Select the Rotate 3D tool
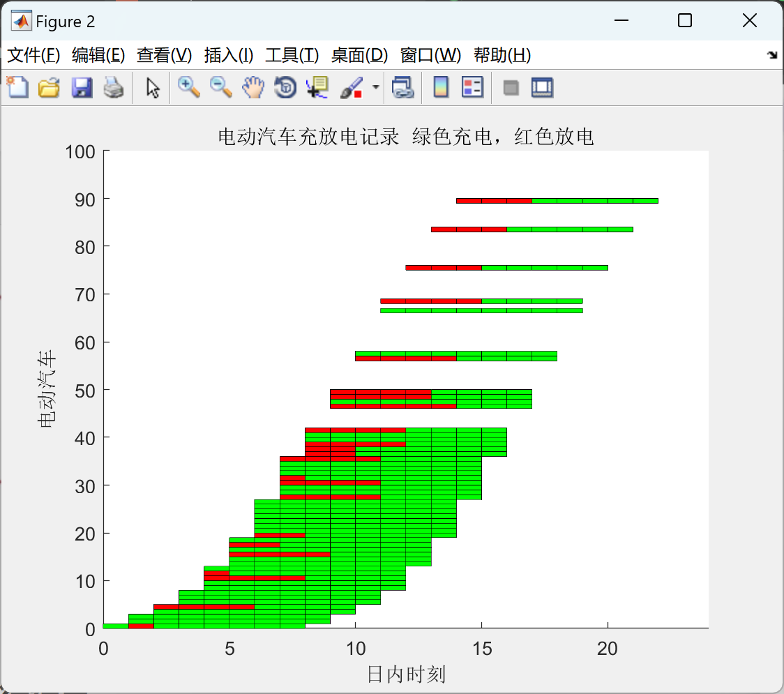The height and width of the screenshot is (694, 784). click(x=285, y=87)
